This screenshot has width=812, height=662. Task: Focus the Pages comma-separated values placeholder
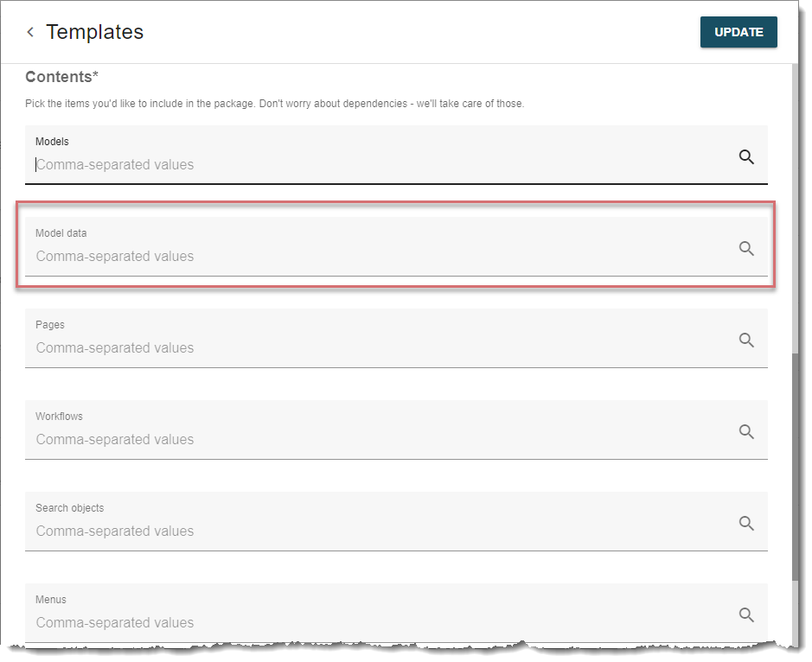coord(115,347)
